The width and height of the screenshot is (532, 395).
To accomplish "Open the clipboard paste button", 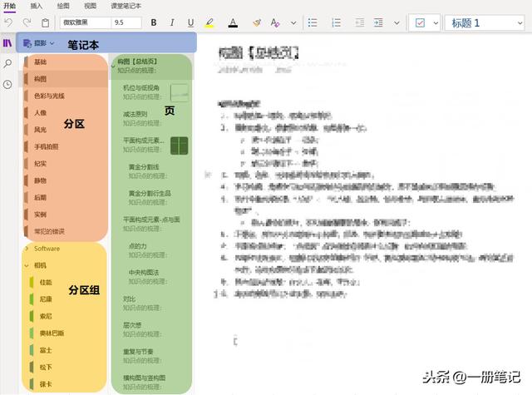I will coord(45,22).
